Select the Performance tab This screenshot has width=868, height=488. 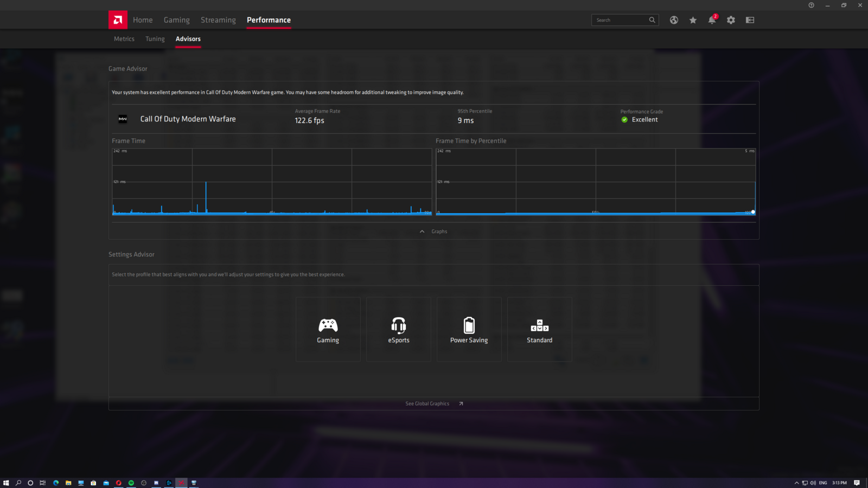[269, 20]
